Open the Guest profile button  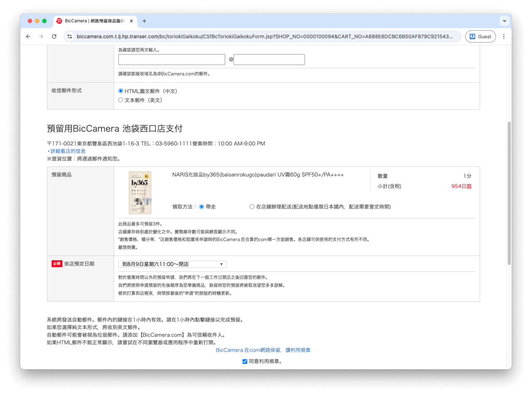click(x=480, y=36)
